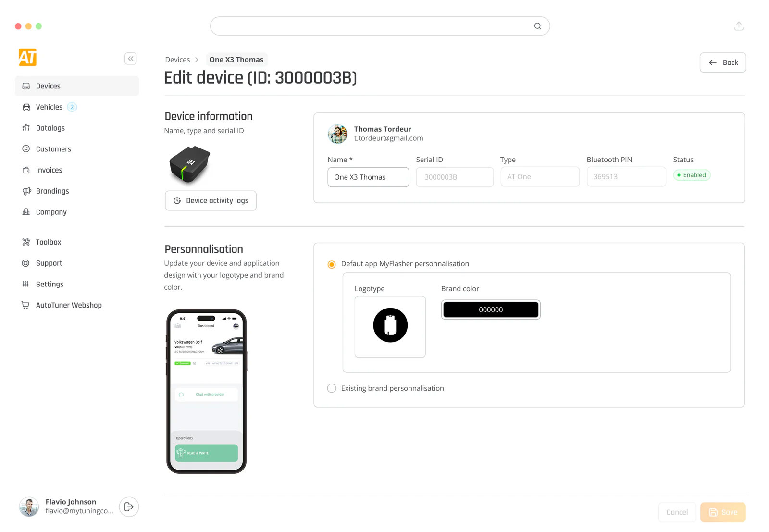This screenshot has height=532, width=769.
Task: Click the logout icon beside Flavio Johnson
Action: (x=129, y=507)
